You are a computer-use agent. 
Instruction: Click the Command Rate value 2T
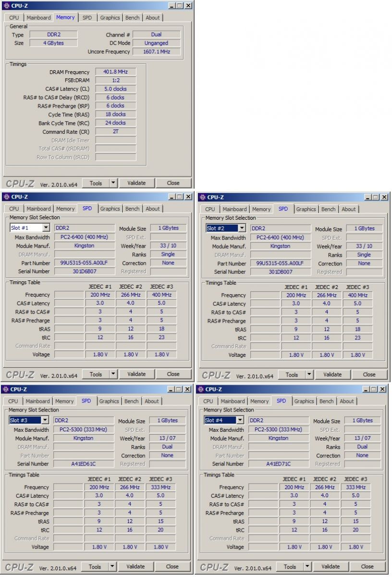(115, 132)
